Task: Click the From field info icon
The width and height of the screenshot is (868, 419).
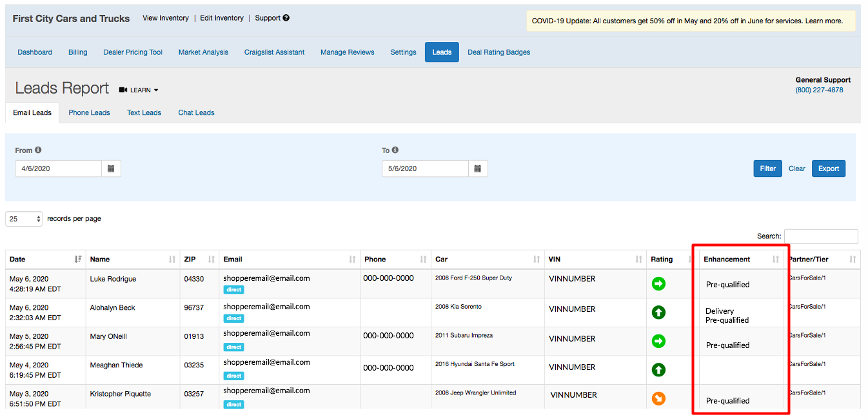Action: 38,150
